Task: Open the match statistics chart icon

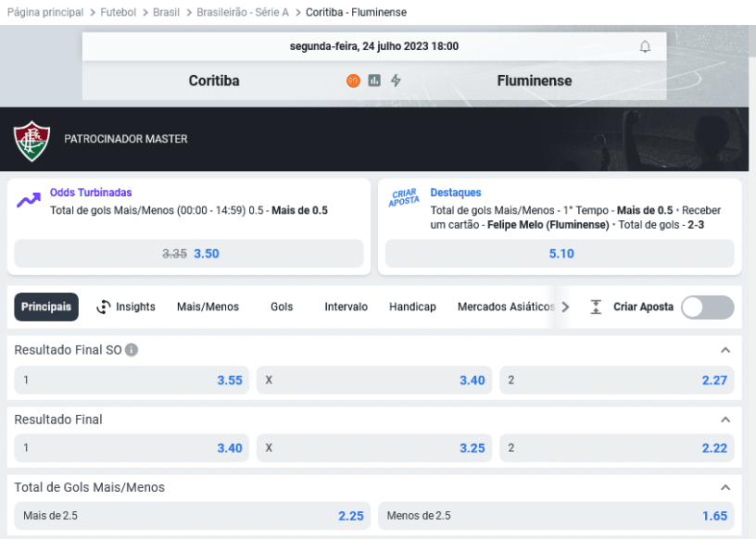Action: click(x=374, y=81)
